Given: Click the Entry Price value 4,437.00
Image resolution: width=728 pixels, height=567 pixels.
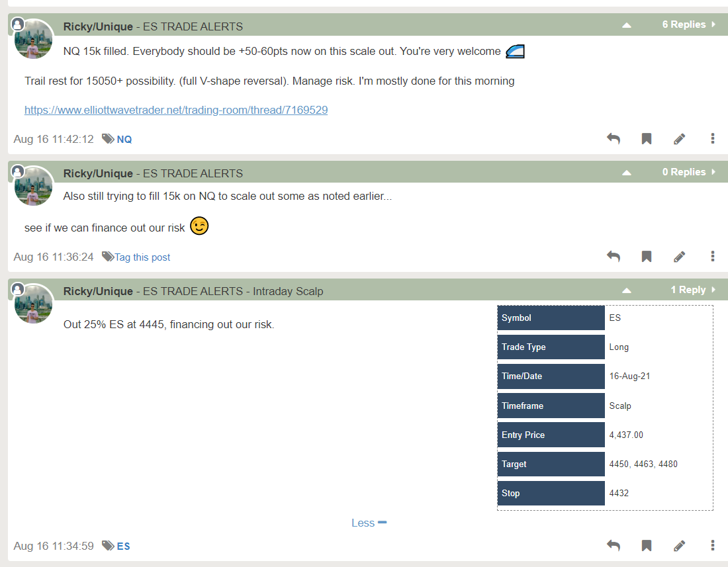Looking at the screenshot, I should click(626, 435).
